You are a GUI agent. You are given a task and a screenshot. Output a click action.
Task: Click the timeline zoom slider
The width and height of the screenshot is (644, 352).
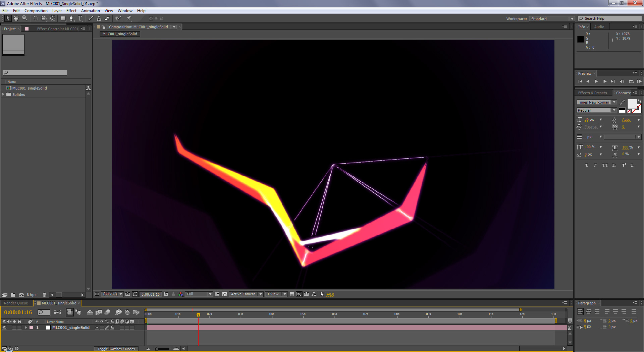click(x=162, y=349)
